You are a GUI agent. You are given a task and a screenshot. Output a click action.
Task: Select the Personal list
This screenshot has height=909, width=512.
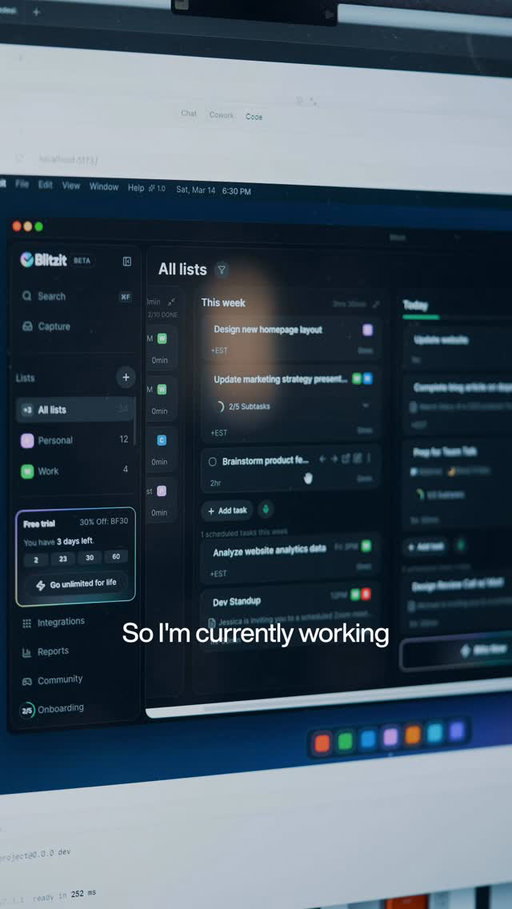click(75, 440)
